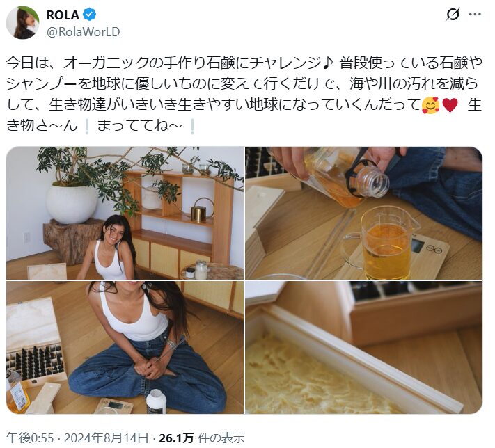Screen dimensions: 495x448
Task: Open the @RolaWorLD handle link
Action: (84, 32)
